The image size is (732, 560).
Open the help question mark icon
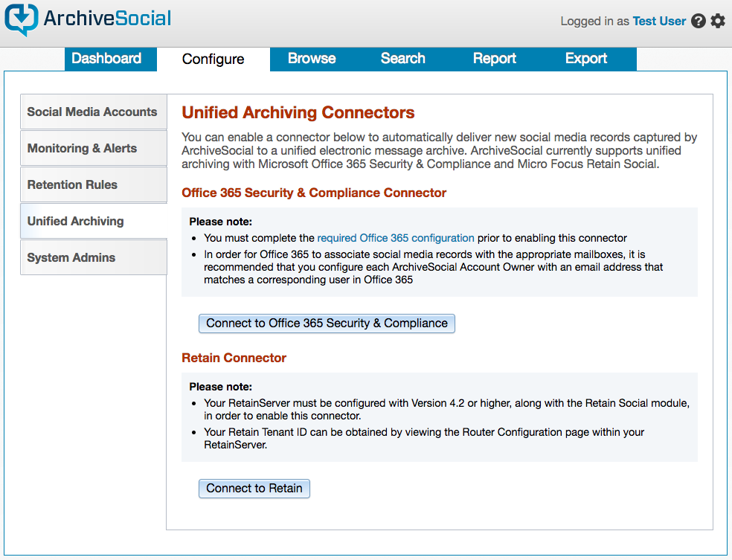tap(699, 21)
